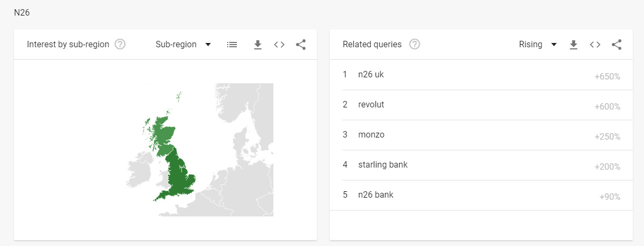Click the 'n26 bank' related query
Viewport: 644px width, 246px height.
point(375,195)
